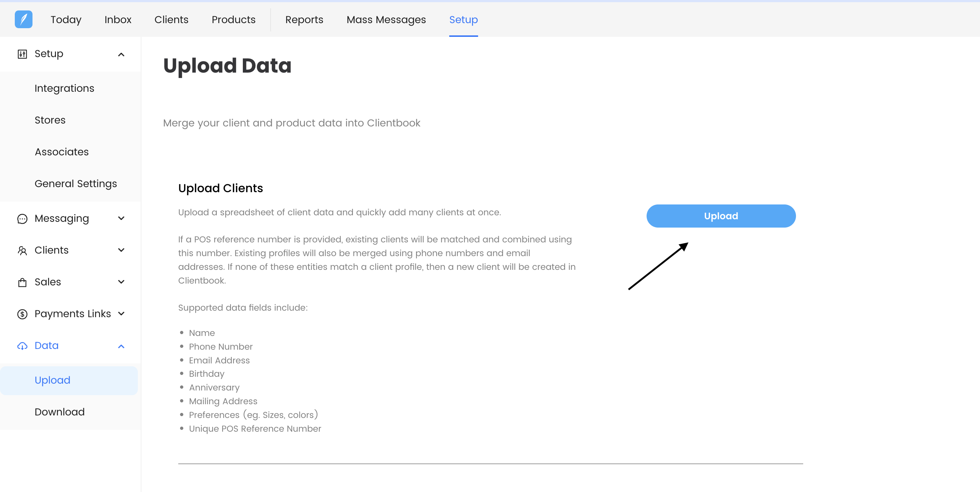Collapse the Data section chevron
This screenshot has width=980, height=492.
[121, 346]
